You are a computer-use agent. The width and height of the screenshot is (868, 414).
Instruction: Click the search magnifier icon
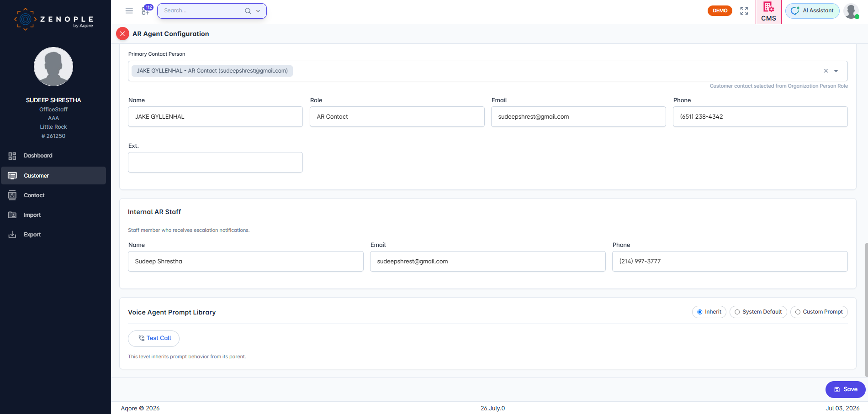248,11
